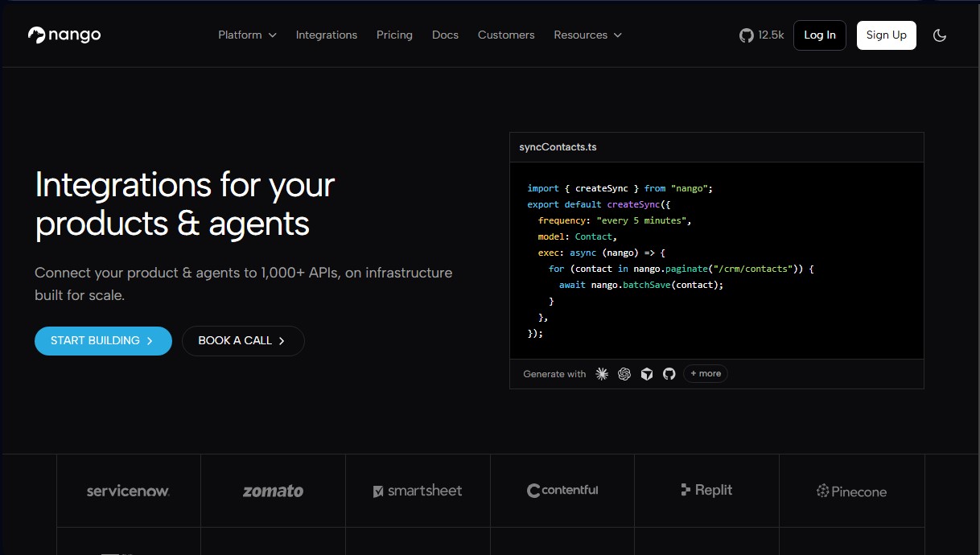Open the Integrations nav item
Image resolution: width=980 pixels, height=555 pixels.
(x=327, y=35)
